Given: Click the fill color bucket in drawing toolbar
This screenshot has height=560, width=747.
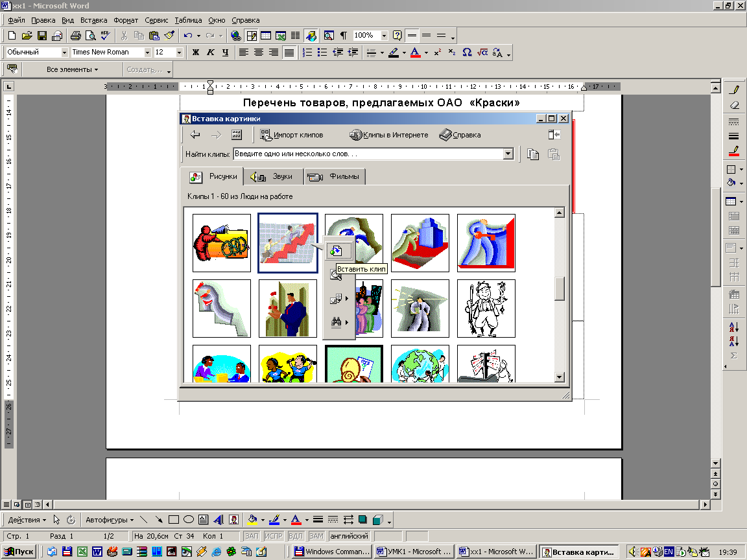Looking at the screenshot, I should [x=252, y=520].
